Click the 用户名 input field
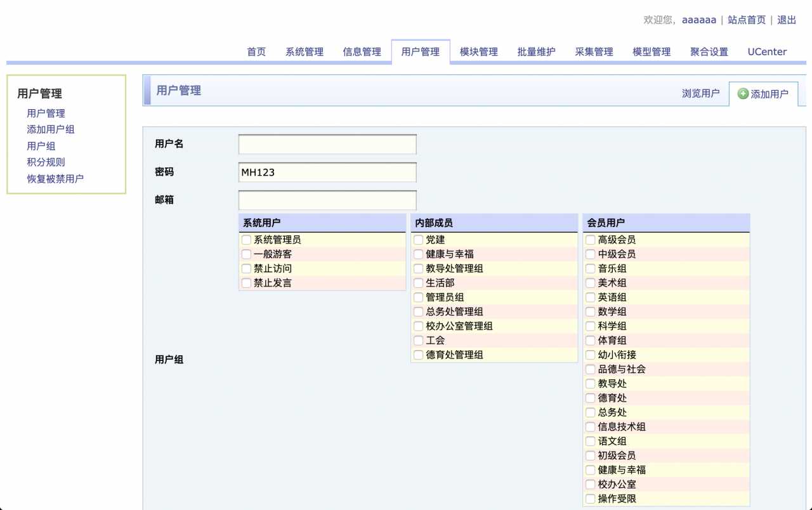Screen dimensions: 812x510 pyautogui.click(x=327, y=144)
